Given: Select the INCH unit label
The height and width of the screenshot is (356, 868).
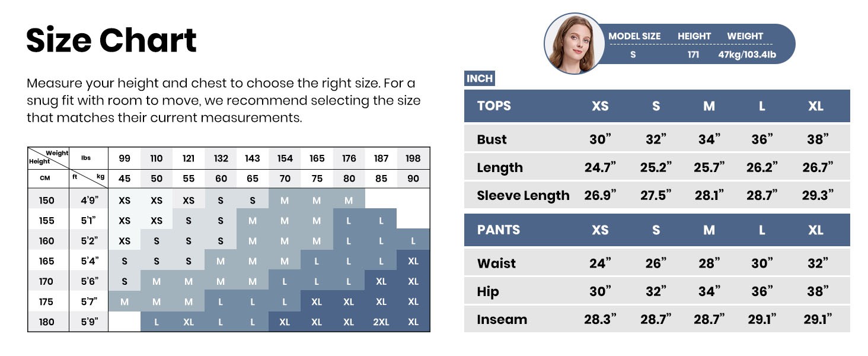Looking at the screenshot, I should pos(480,79).
